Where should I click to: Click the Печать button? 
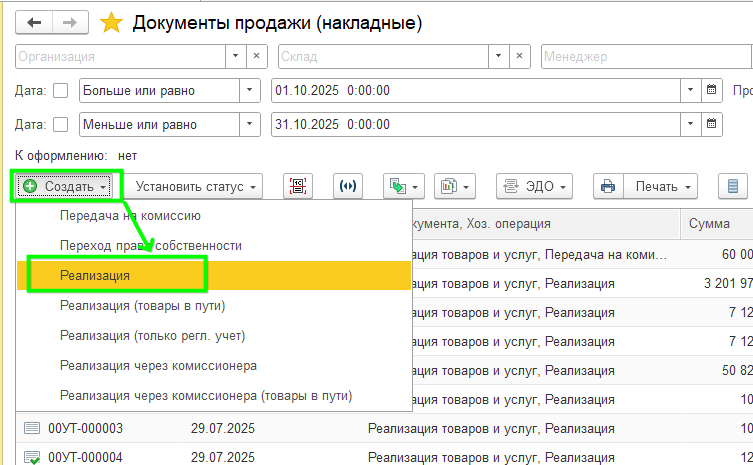[664, 186]
